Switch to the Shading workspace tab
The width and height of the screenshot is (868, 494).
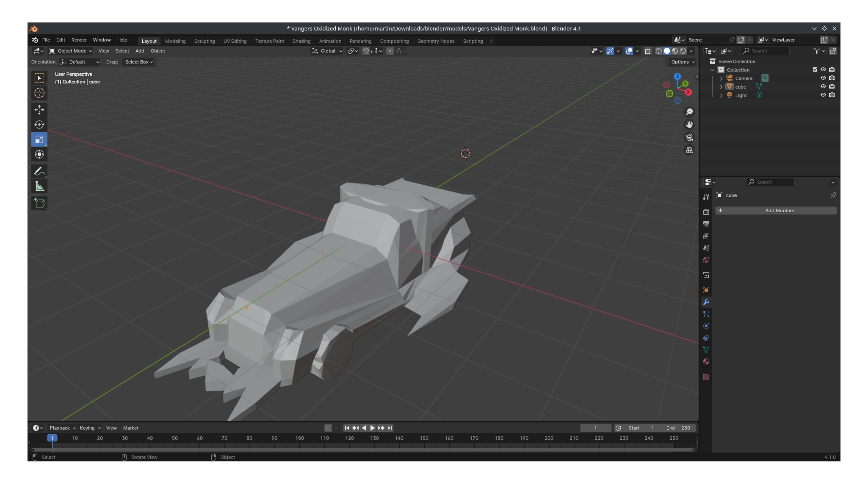(x=301, y=41)
